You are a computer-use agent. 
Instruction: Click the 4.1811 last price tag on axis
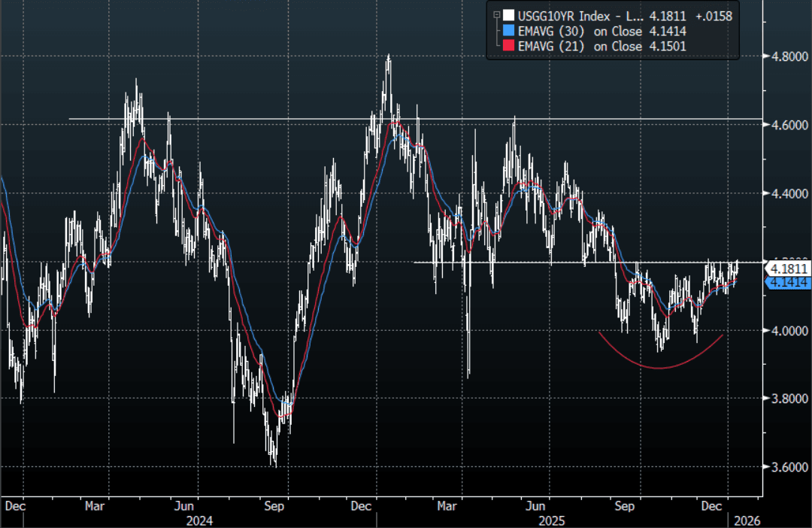[x=787, y=269]
